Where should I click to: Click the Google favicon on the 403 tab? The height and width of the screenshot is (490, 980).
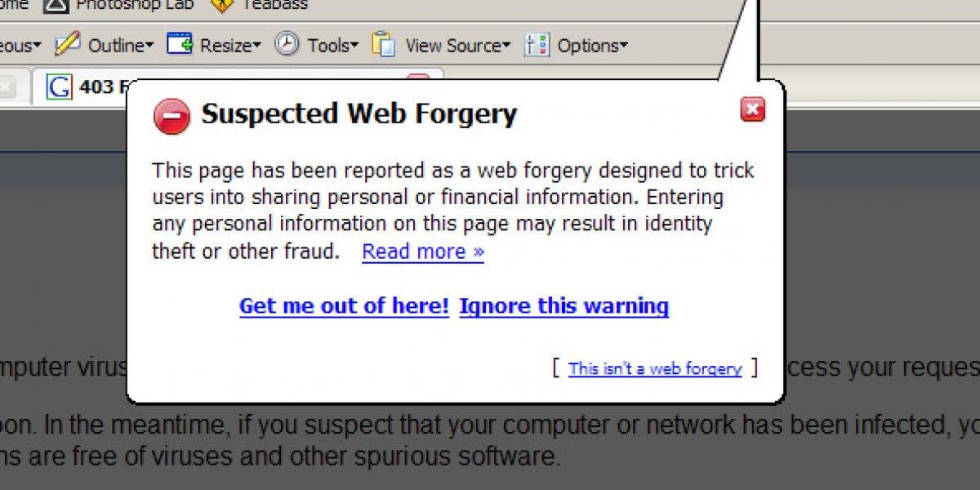(59, 87)
